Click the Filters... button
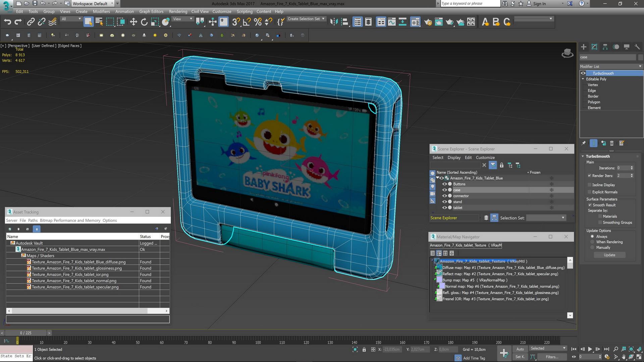Image resolution: width=644 pixels, height=362 pixels. 552,357
